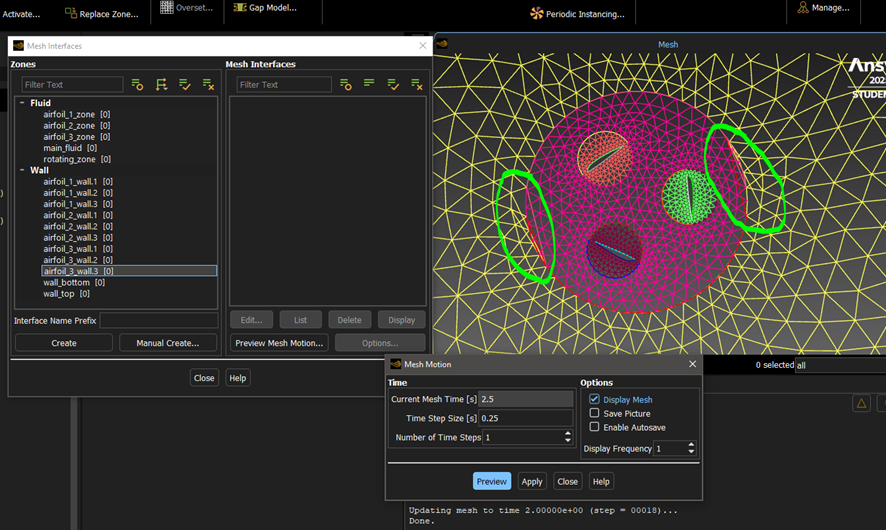Click Zones filter options icon

[137, 85]
